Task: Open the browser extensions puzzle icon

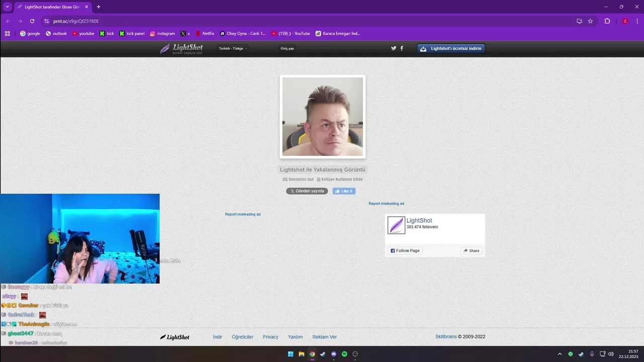Action: (x=607, y=21)
